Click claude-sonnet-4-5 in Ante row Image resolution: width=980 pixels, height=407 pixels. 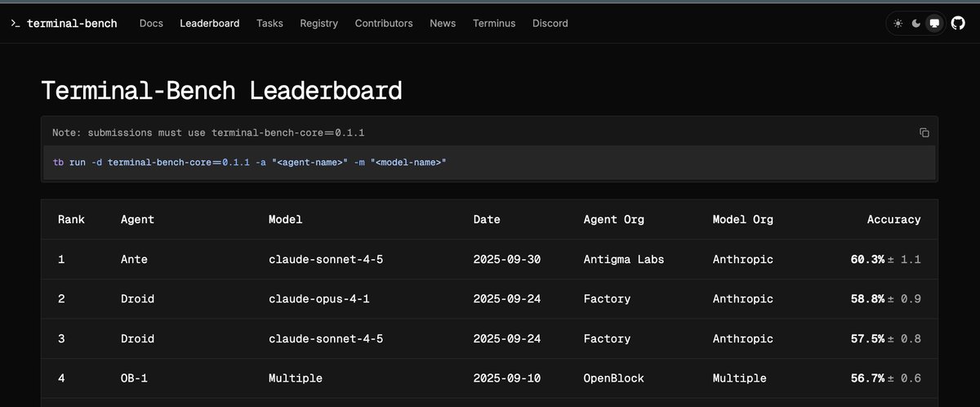tap(326, 259)
